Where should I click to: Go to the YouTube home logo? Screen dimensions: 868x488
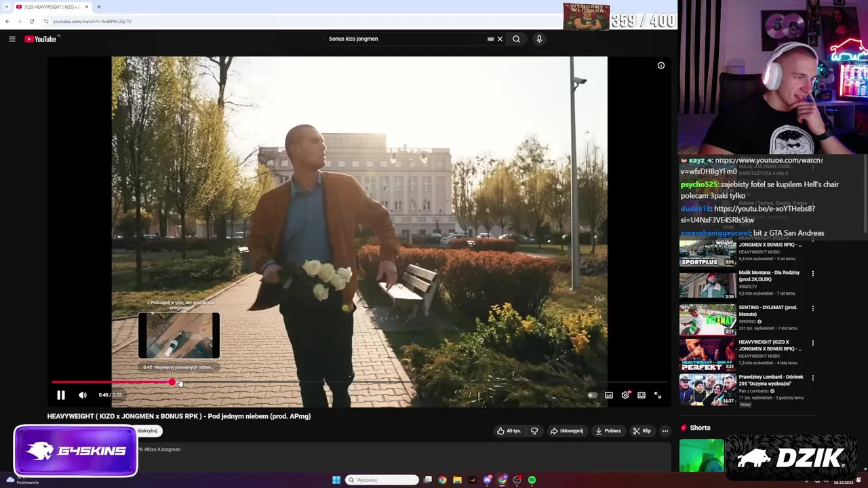[41, 39]
